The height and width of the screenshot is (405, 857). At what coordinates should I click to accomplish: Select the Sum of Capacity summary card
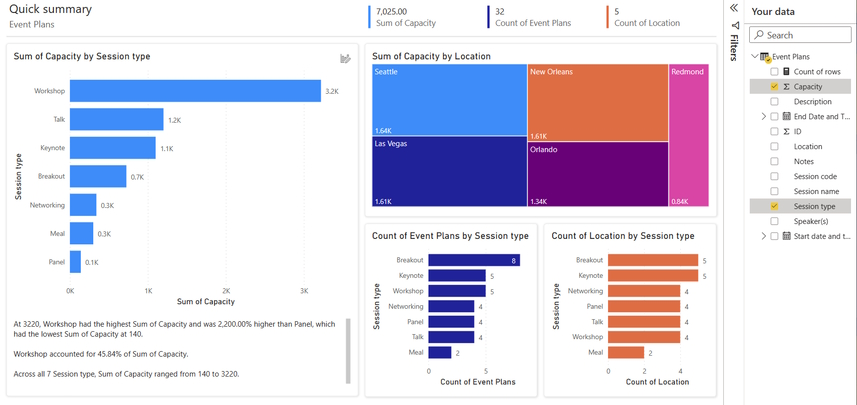(408, 16)
